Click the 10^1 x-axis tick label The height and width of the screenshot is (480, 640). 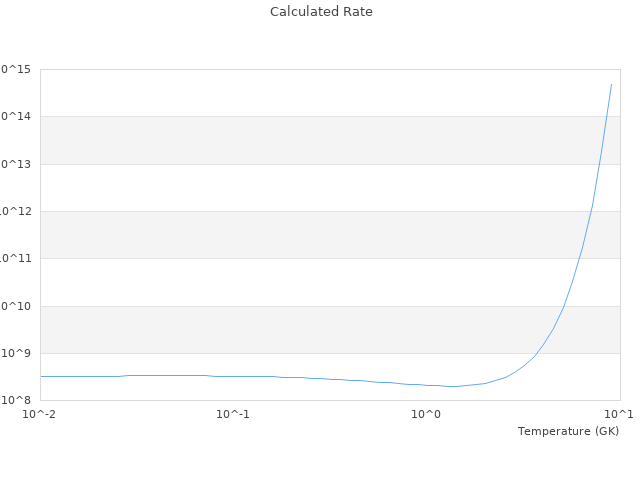pos(618,414)
